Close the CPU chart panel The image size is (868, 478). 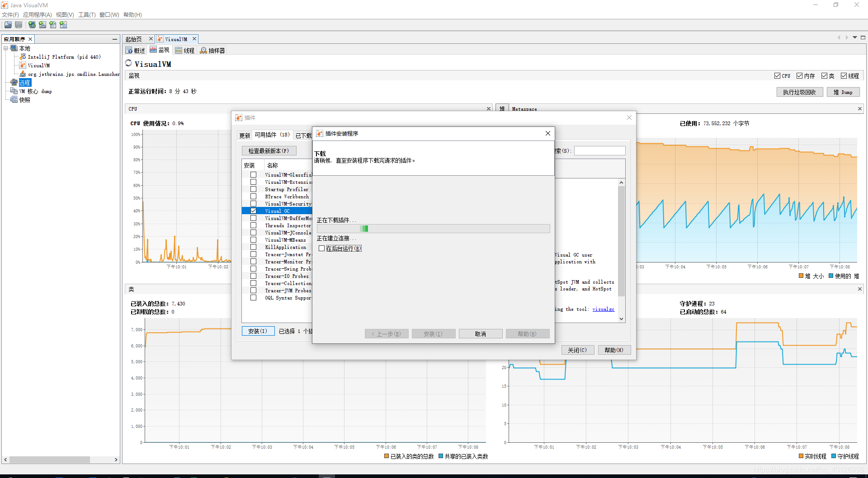tap(489, 109)
